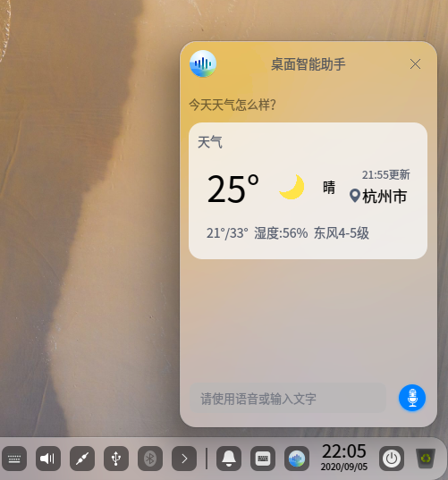This screenshot has height=480, width=448.
Task: Click the moon weather icon
Action: click(292, 187)
